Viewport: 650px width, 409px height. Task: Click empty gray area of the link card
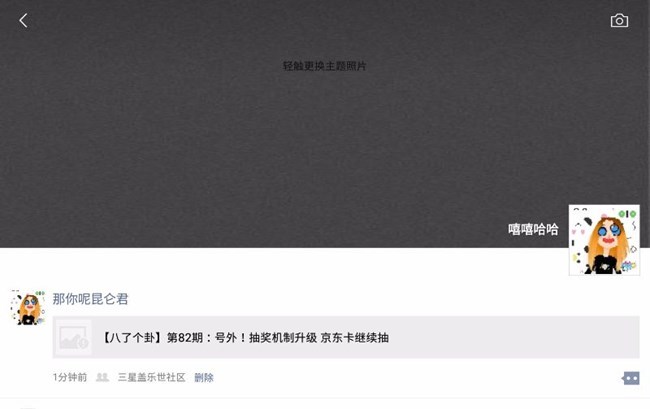[514, 337]
